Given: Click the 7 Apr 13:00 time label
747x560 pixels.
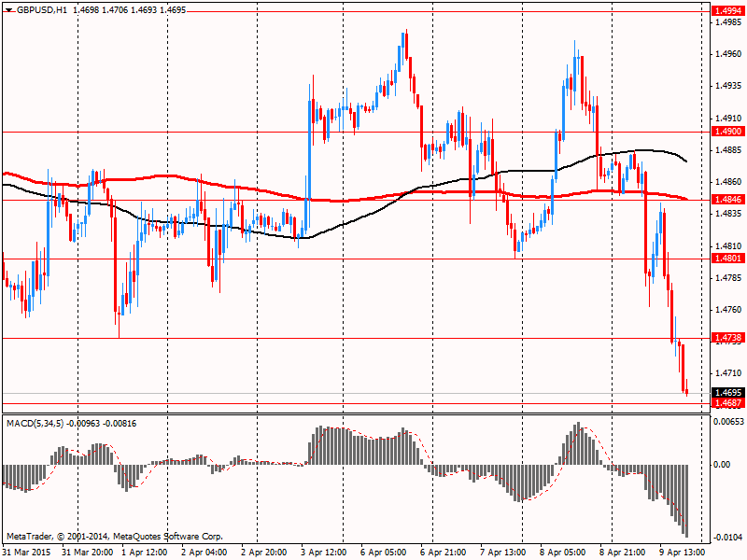Looking at the screenshot, I should point(503,553).
